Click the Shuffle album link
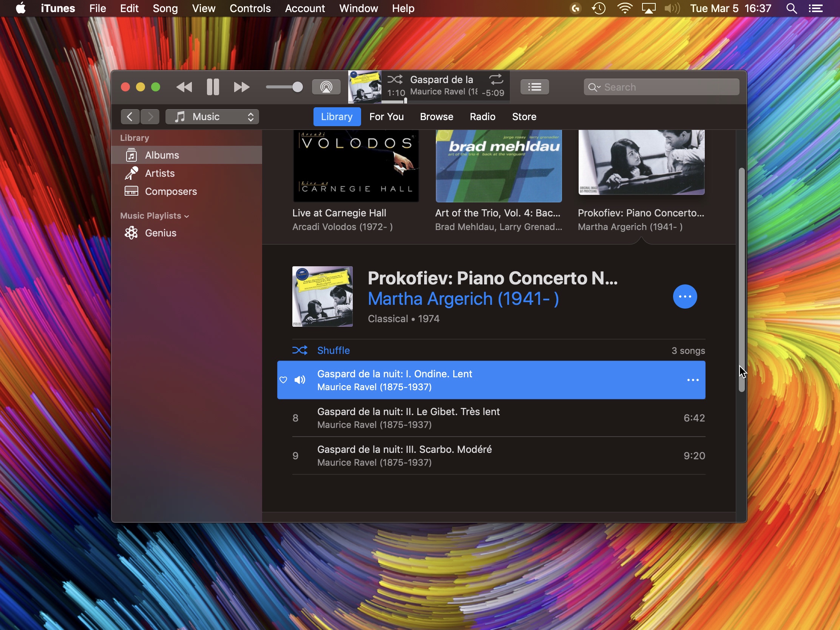840x630 pixels. pos(334,350)
